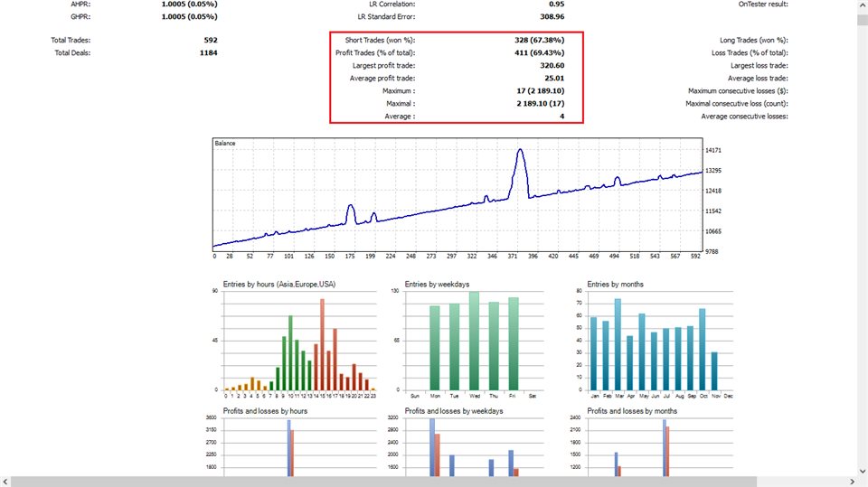Select the AHPR value 1.0005 (0.05%)
Screen dimensions: 868x487
[x=189, y=4]
